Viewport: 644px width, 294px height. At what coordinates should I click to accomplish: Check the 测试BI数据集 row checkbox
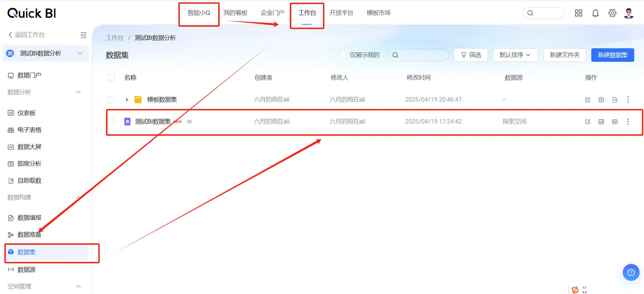click(111, 122)
